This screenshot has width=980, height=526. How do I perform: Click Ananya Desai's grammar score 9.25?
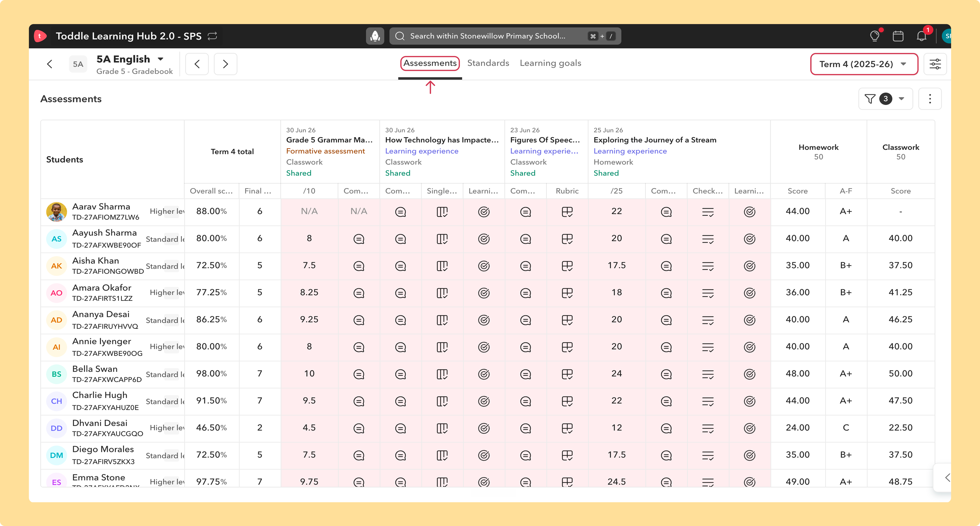[x=309, y=319]
